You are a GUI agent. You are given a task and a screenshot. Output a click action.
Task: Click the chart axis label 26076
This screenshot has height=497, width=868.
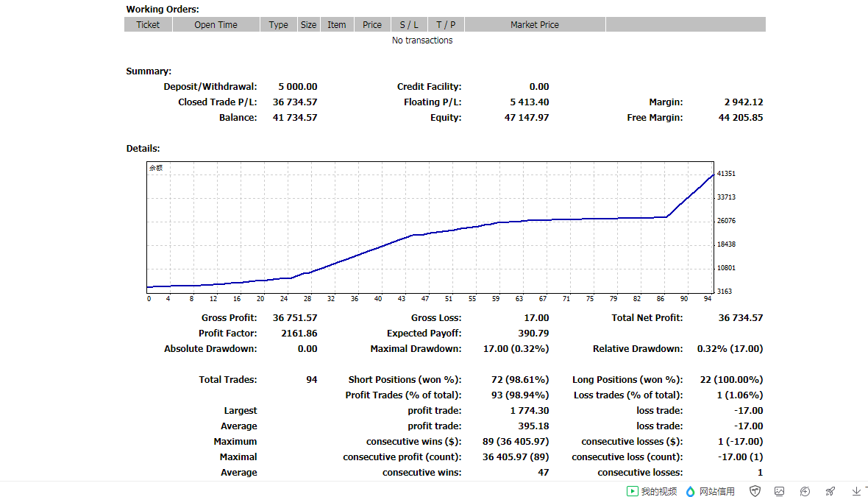(x=726, y=221)
